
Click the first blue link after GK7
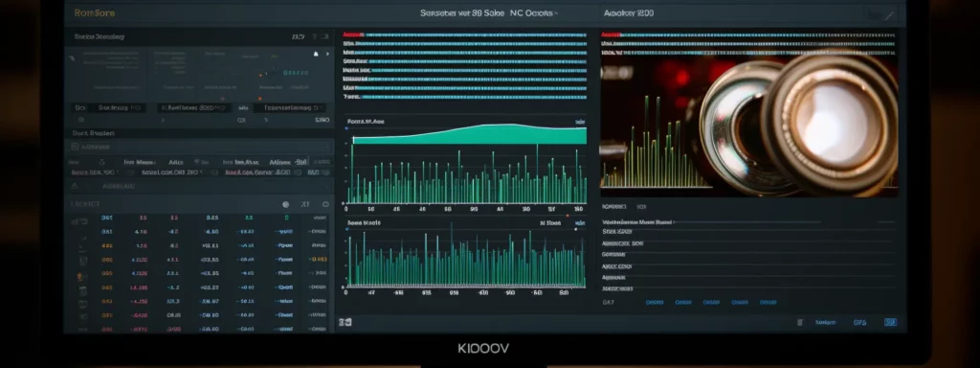[x=655, y=302]
